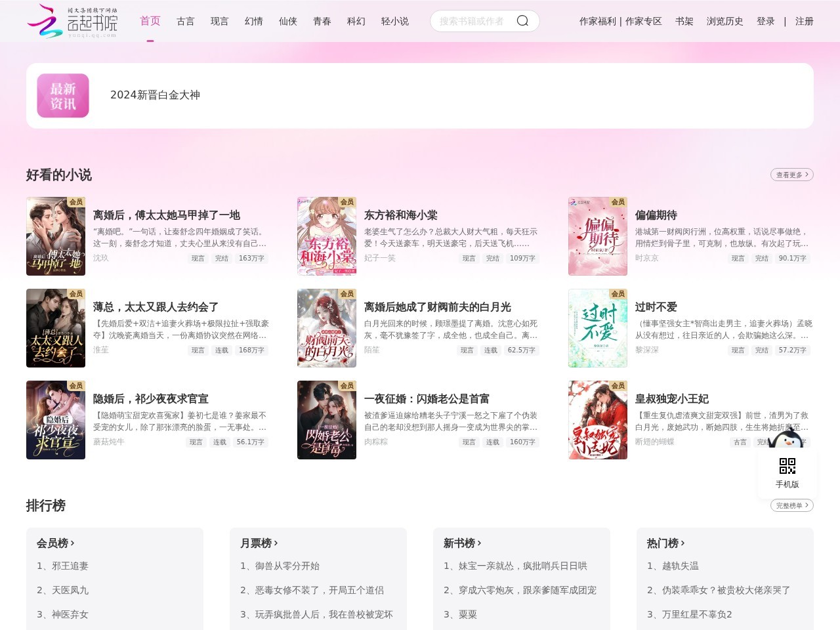This screenshot has height=630, width=840.
Task: Open the 云起书院 site logo
Action: [72, 21]
